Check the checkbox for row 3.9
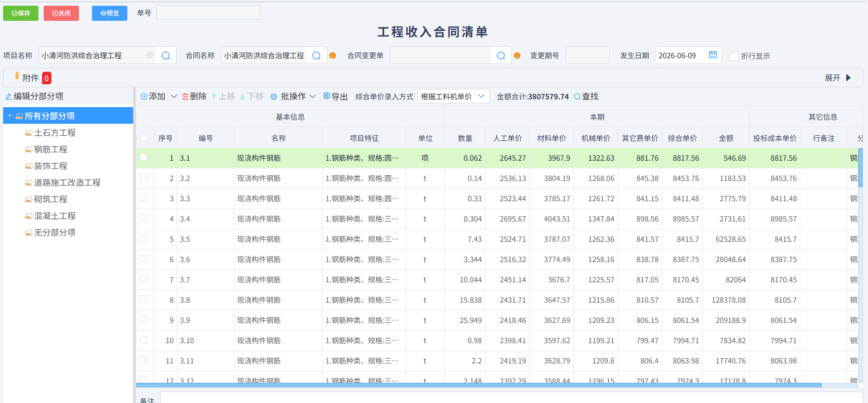The height and width of the screenshot is (403, 868). click(144, 319)
